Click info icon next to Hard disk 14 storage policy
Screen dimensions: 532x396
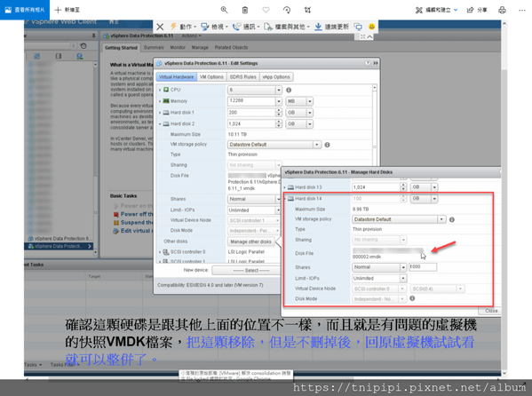click(x=452, y=219)
